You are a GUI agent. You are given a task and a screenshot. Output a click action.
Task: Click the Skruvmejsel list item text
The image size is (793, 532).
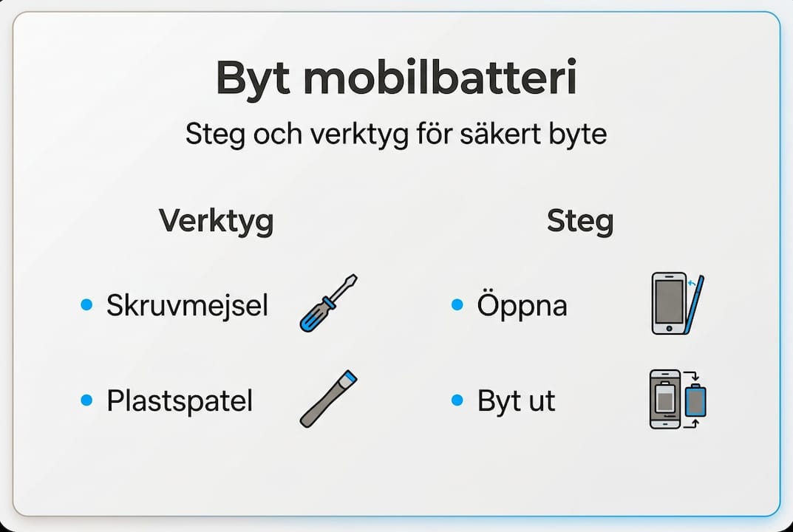[187, 305]
